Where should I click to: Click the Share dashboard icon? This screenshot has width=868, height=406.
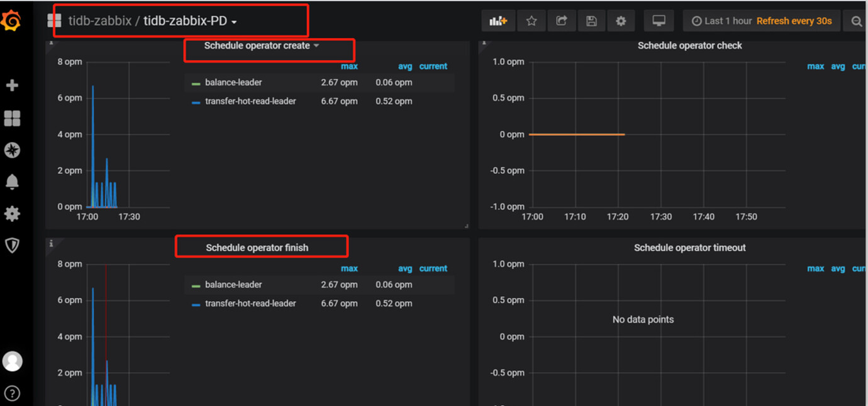(x=562, y=21)
